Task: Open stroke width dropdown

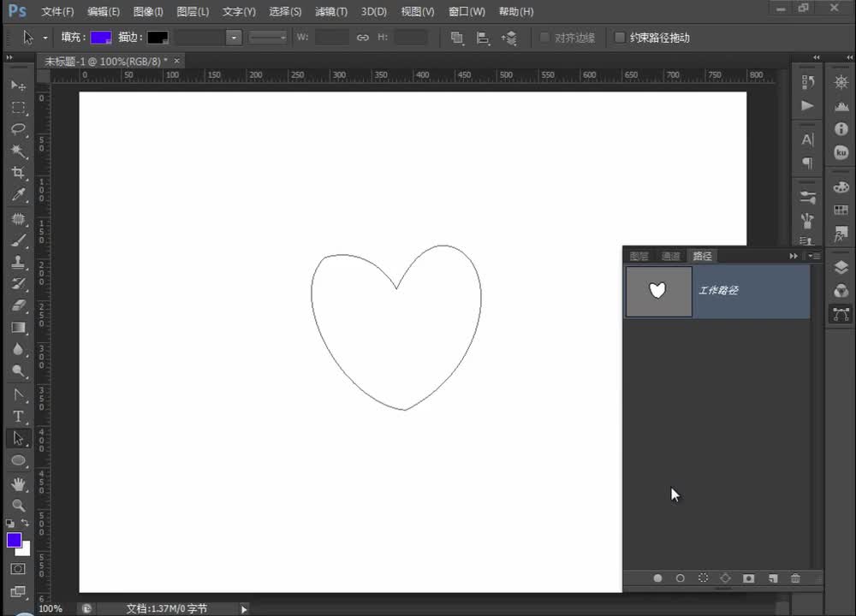Action: 234,38
